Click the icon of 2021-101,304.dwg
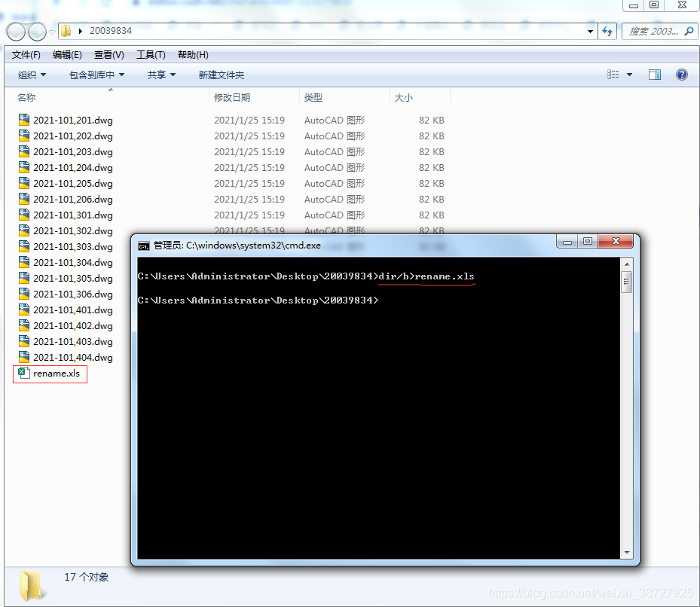 pos(24,262)
